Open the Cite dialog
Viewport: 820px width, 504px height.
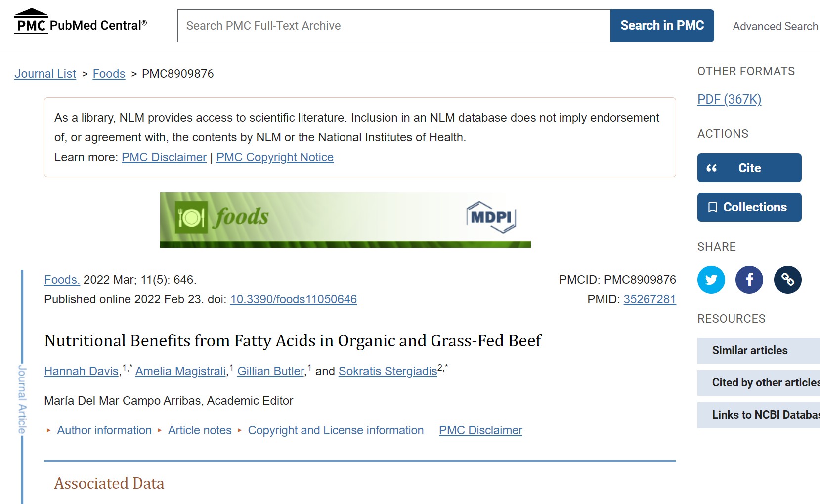click(749, 168)
